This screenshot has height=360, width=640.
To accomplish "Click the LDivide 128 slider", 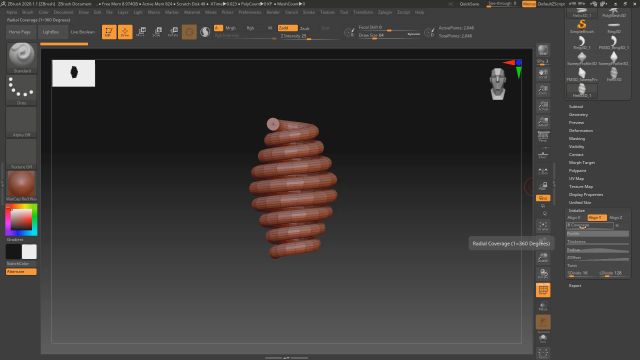I will pyautogui.click(x=613, y=273).
